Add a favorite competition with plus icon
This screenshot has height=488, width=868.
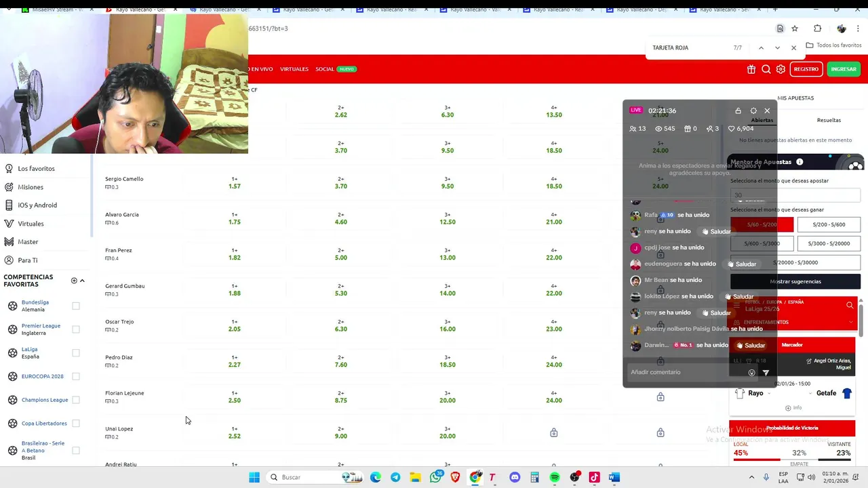point(74,281)
